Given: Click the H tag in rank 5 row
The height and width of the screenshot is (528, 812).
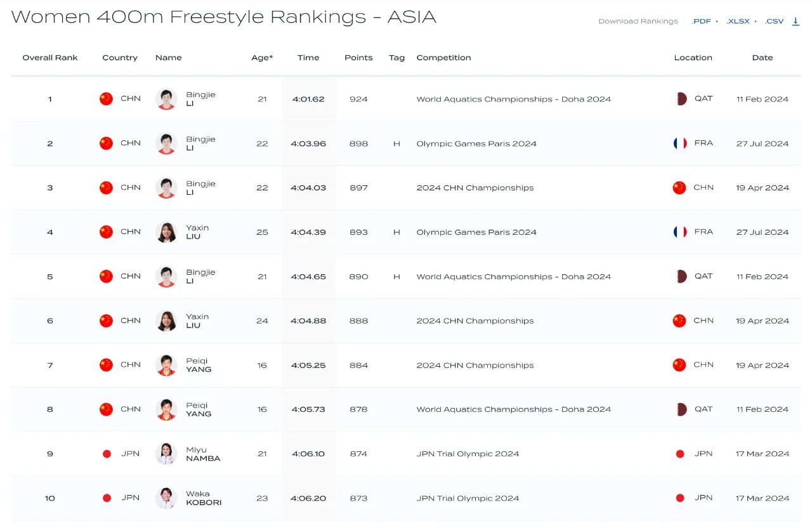Looking at the screenshot, I should 396,277.
